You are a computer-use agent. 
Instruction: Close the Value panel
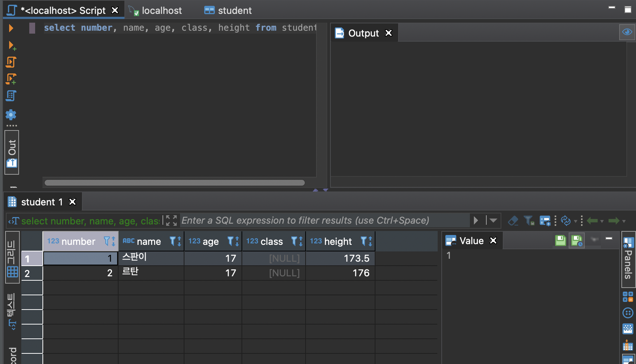point(493,240)
